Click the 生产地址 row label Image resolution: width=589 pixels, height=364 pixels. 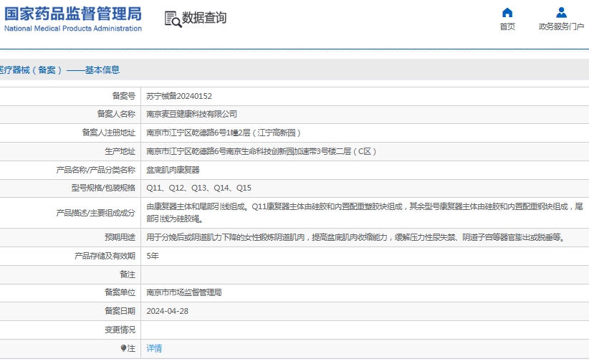click(x=120, y=151)
